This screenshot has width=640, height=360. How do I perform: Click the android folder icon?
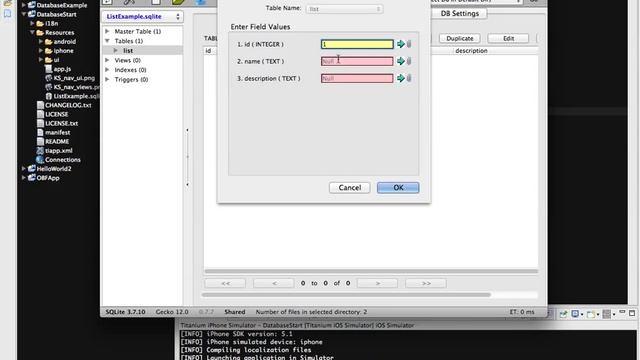click(x=49, y=42)
